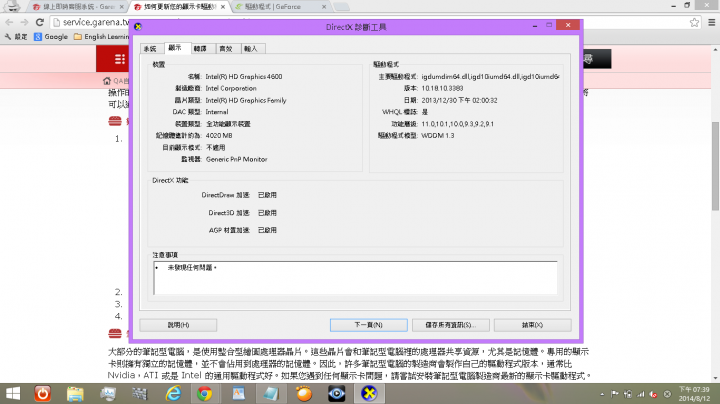Open the Google bookmark
This screenshot has width=720, height=404.
[51, 36]
